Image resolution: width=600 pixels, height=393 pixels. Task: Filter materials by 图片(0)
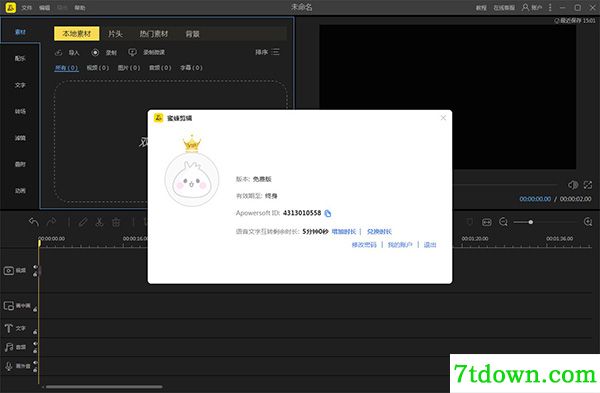tap(129, 68)
